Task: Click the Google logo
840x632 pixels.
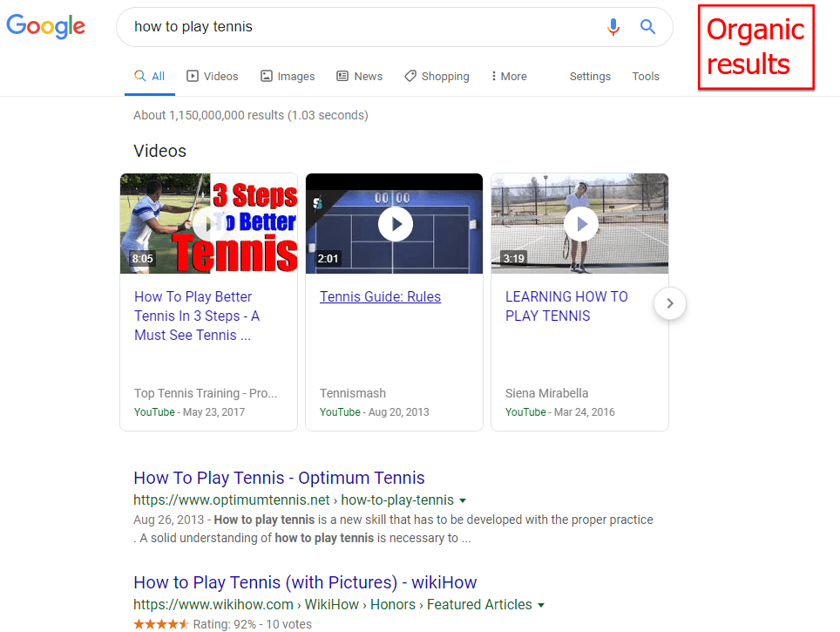Action: tap(45, 26)
